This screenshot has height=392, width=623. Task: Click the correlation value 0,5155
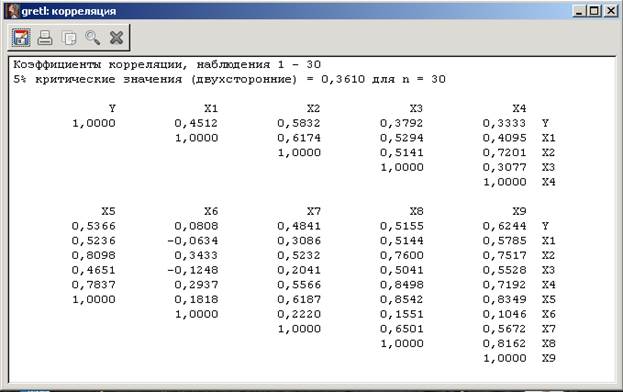pyautogui.click(x=402, y=226)
